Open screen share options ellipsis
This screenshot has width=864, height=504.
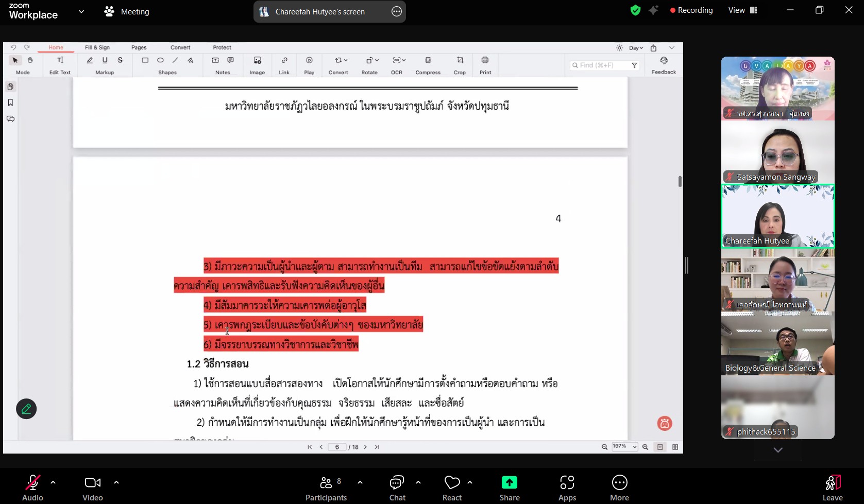[x=396, y=11]
